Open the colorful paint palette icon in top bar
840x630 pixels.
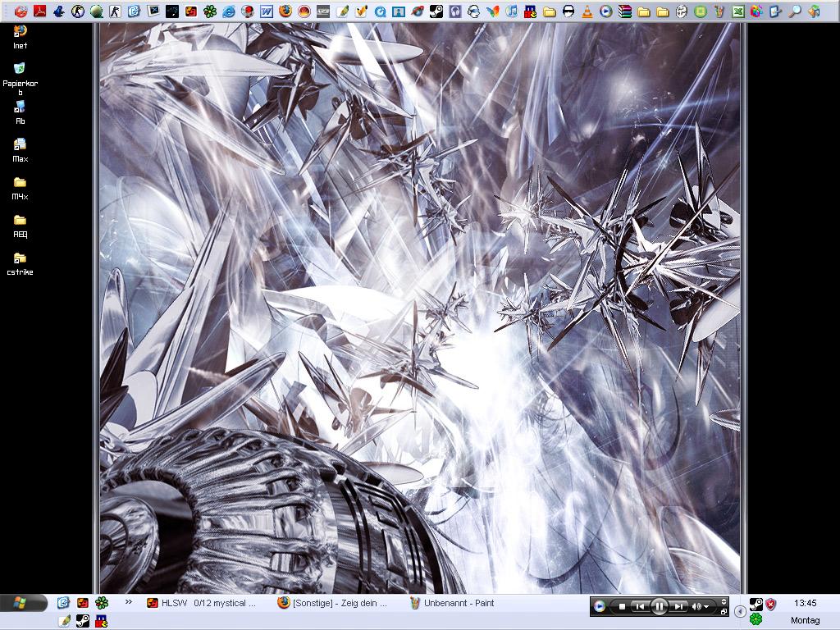(x=757, y=11)
